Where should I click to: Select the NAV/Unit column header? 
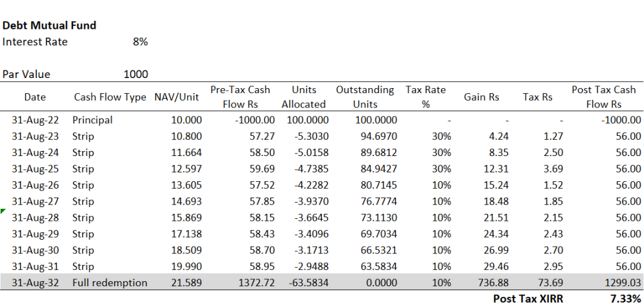point(178,97)
